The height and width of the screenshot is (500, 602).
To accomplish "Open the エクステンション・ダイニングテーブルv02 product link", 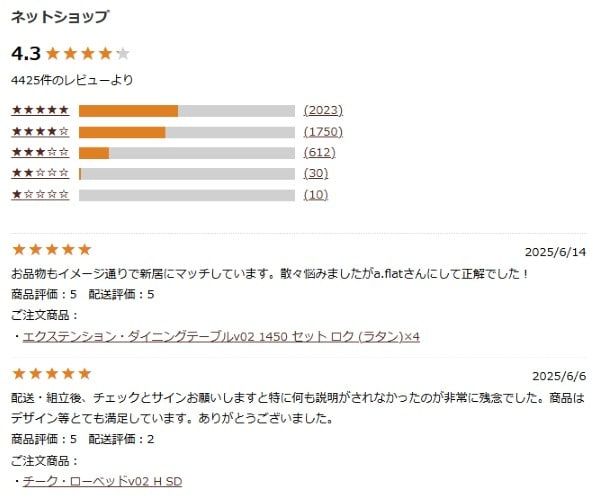I will pyautogui.click(x=221, y=337).
